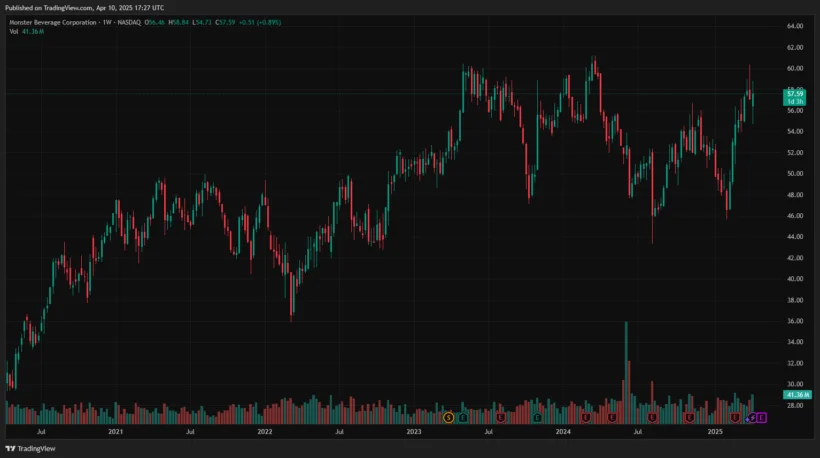820x458 pixels.
Task: Click the Jul label between 2023 and 2024
Action: 488,432
